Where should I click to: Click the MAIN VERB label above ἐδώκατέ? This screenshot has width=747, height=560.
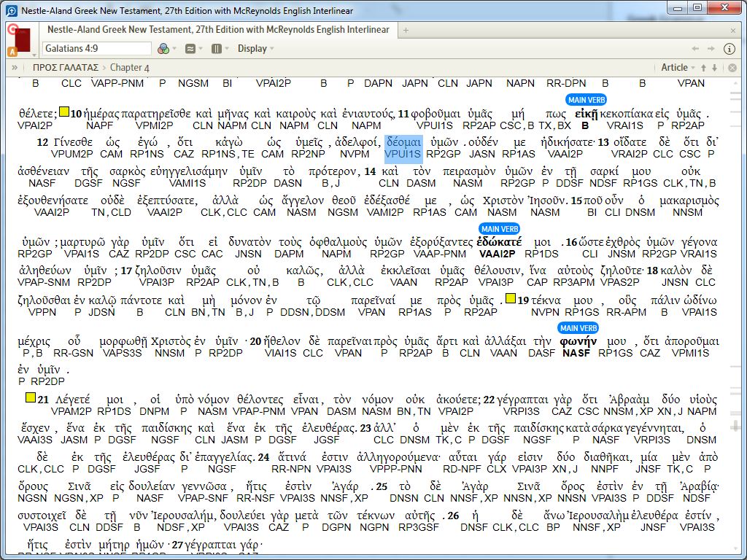(499, 229)
